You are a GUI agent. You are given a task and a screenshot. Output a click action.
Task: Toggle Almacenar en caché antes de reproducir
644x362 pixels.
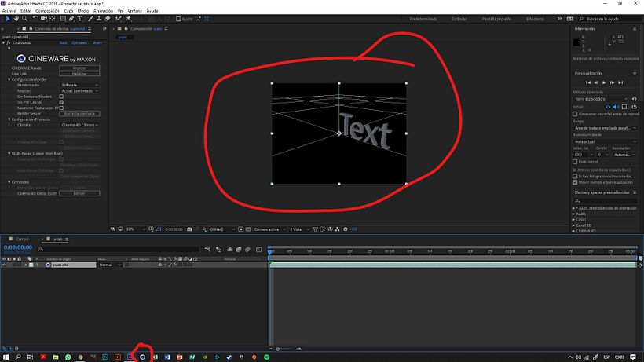[575, 114]
